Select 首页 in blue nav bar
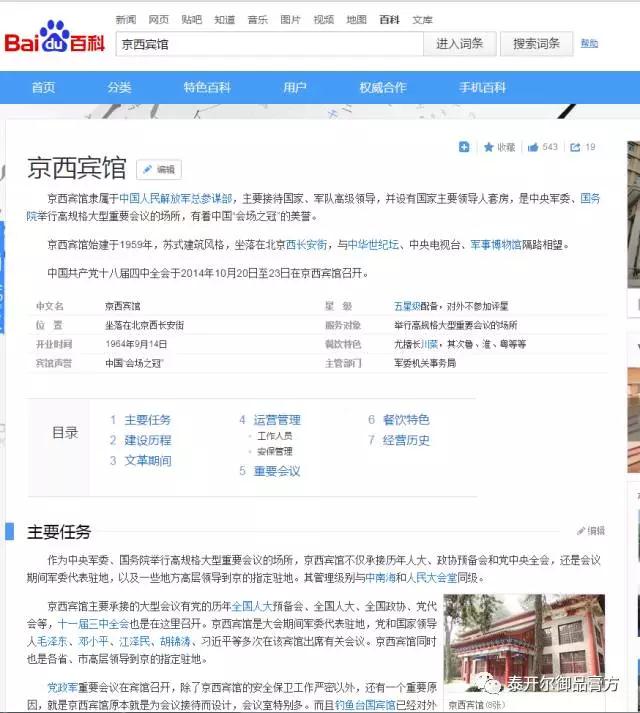Screen dimensions: 640x713 coord(43,87)
